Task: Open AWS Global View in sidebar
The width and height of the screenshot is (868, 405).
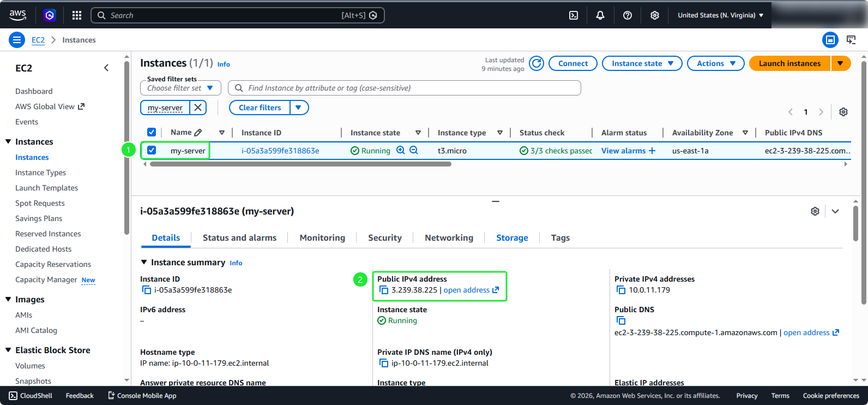Action: (x=50, y=106)
